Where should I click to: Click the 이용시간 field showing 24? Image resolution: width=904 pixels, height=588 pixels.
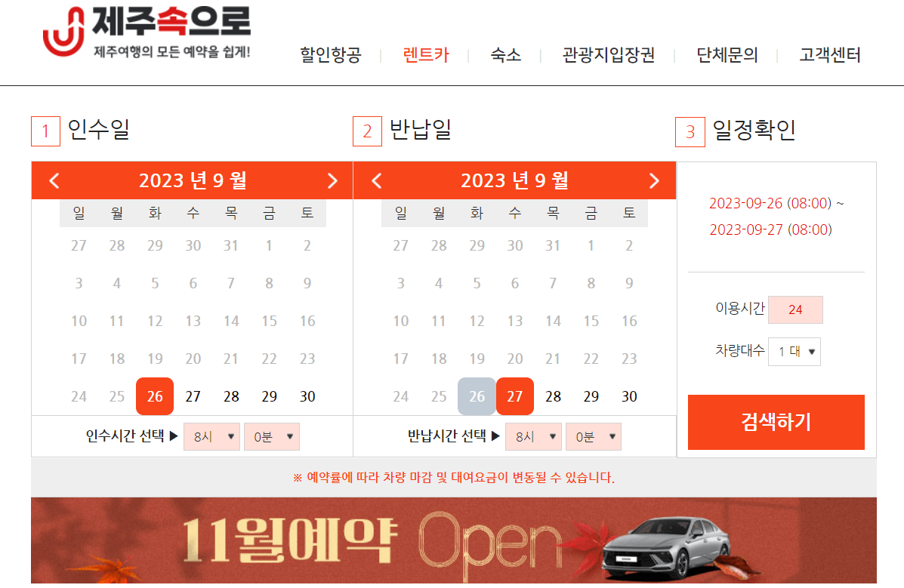(795, 309)
